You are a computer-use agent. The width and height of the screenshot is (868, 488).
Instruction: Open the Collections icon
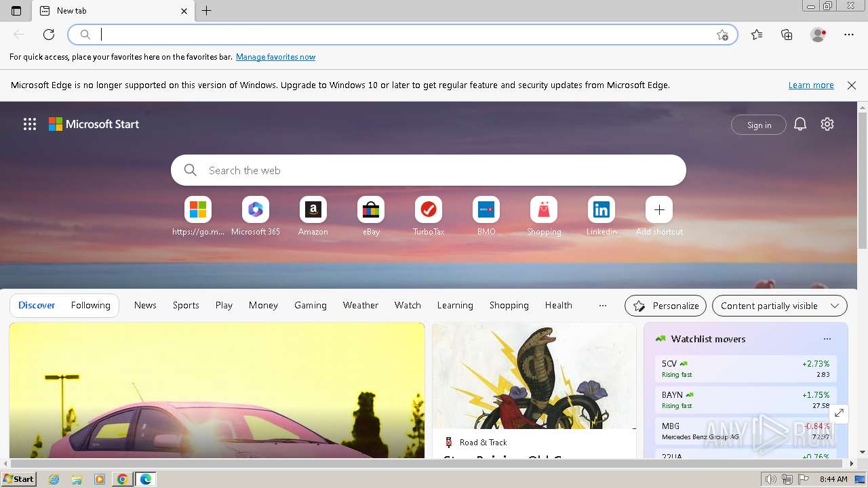point(787,35)
